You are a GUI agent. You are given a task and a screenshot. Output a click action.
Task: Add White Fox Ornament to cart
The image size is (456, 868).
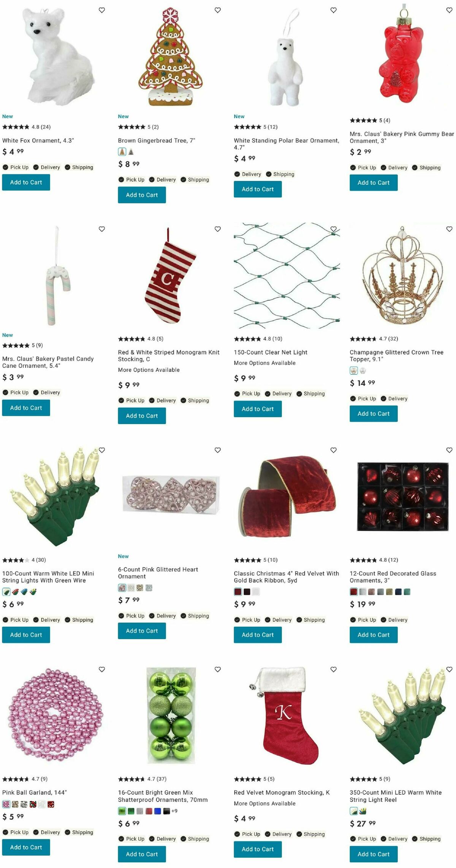26,182
